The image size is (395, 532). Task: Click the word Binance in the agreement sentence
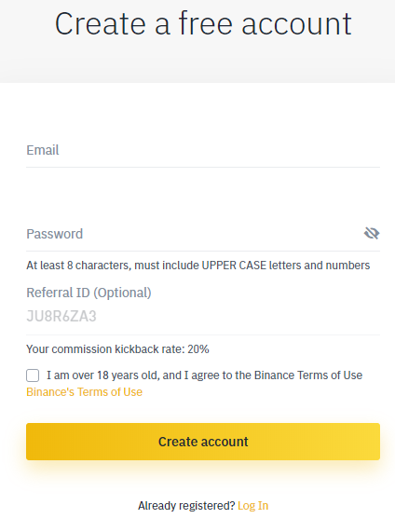(x=274, y=375)
